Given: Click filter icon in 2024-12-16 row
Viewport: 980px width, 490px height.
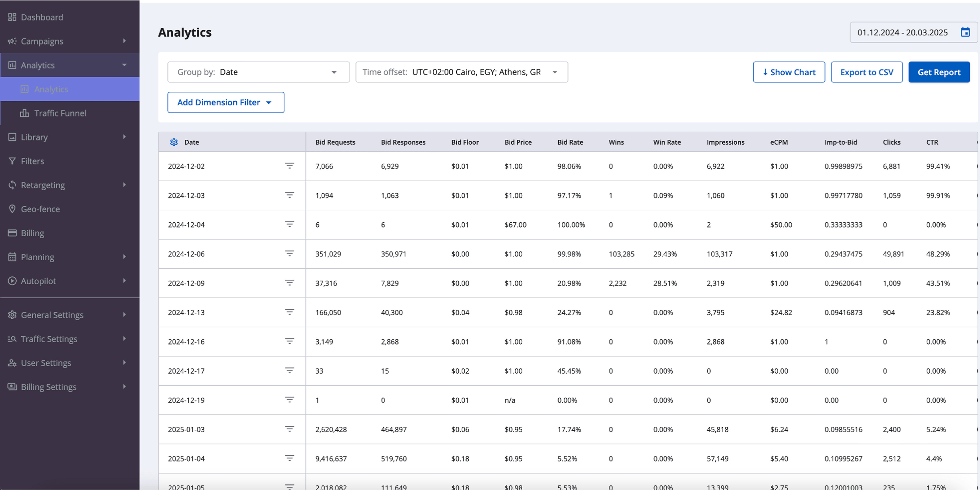Looking at the screenshot, I should (x=290, y=341).
